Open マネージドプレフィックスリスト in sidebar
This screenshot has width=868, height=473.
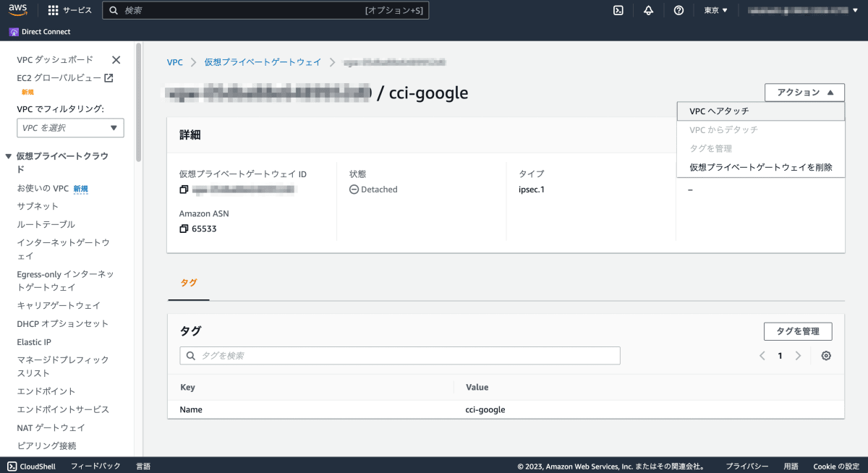(63, 367)
